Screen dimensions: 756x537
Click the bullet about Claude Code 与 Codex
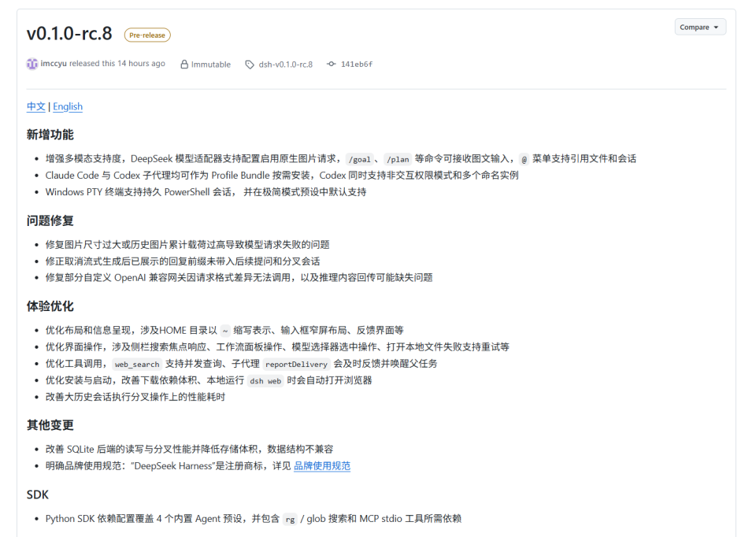[x=282, y=176]
